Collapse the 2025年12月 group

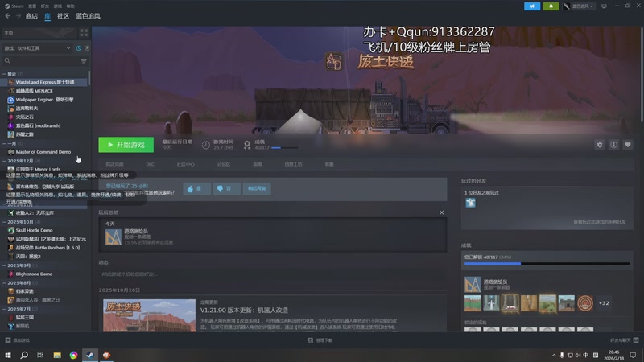(x=4, y=161)
